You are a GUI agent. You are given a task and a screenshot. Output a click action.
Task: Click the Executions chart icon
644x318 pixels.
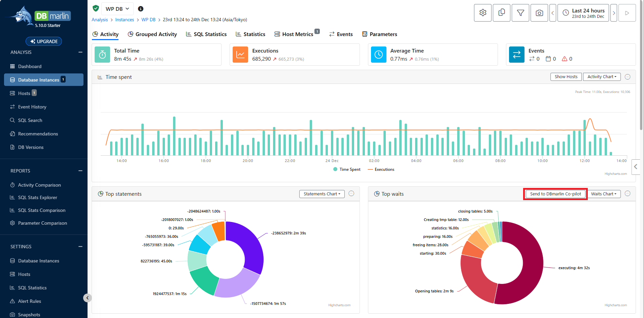(x=240, y=55)
